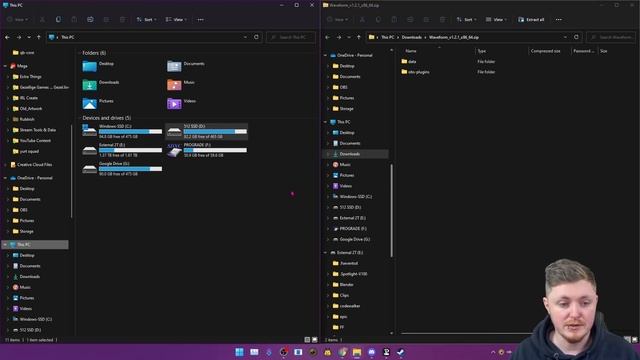Click right sidebar vertical scrollbar
The height and width of the screenshot is (360, 640).
[391, 210]
